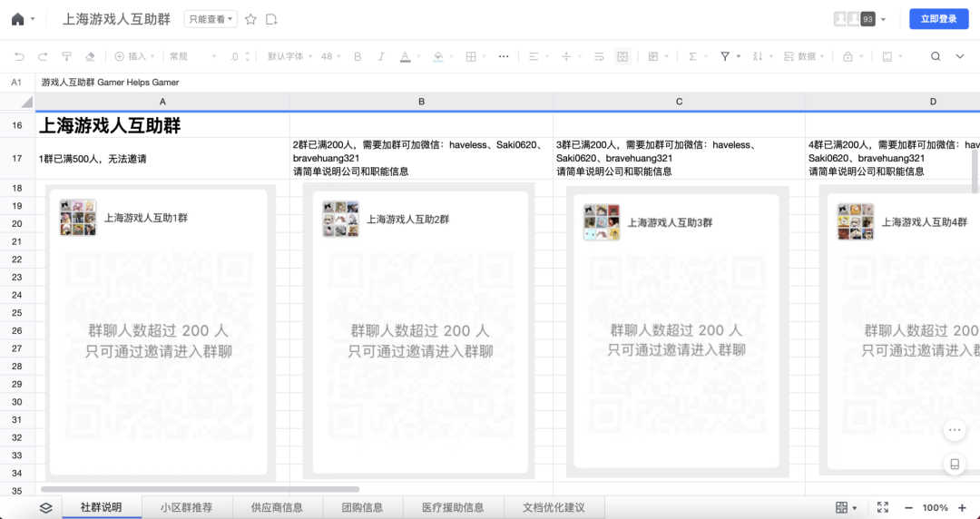Click the undo arrow
The width and height of the screenshot is (980, 519).
click(x=19, y=56)
